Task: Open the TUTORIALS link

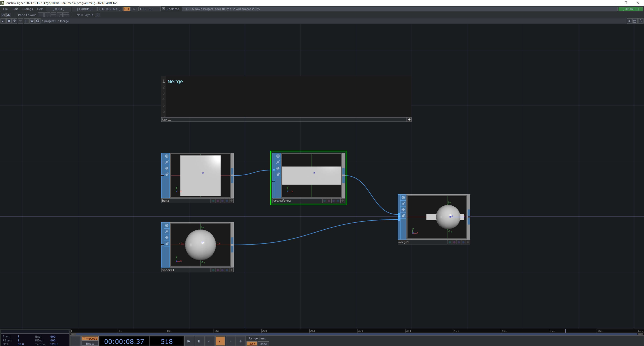Action: click(110, 9)
